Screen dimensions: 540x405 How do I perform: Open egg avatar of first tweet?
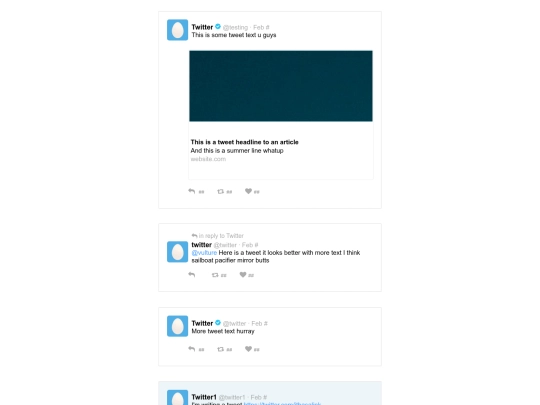177,30
